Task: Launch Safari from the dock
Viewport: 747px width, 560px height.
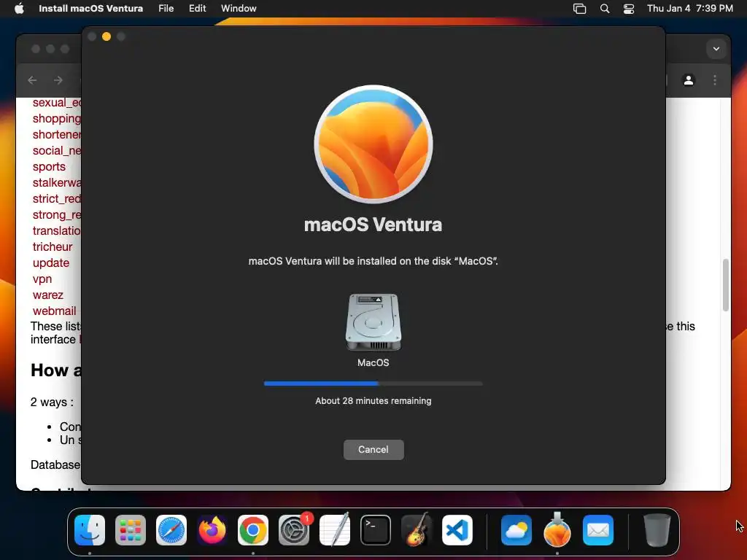Action: 171,530
